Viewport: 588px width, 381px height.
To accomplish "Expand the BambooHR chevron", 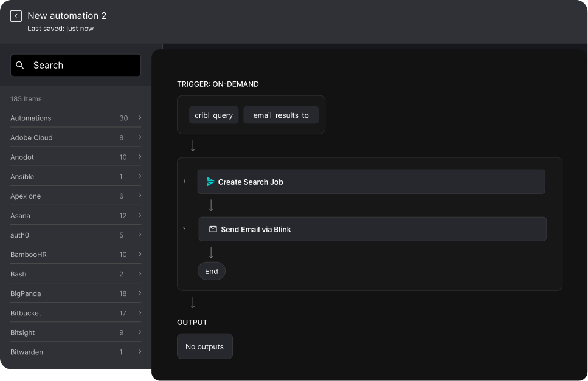I will pos(140,254).
